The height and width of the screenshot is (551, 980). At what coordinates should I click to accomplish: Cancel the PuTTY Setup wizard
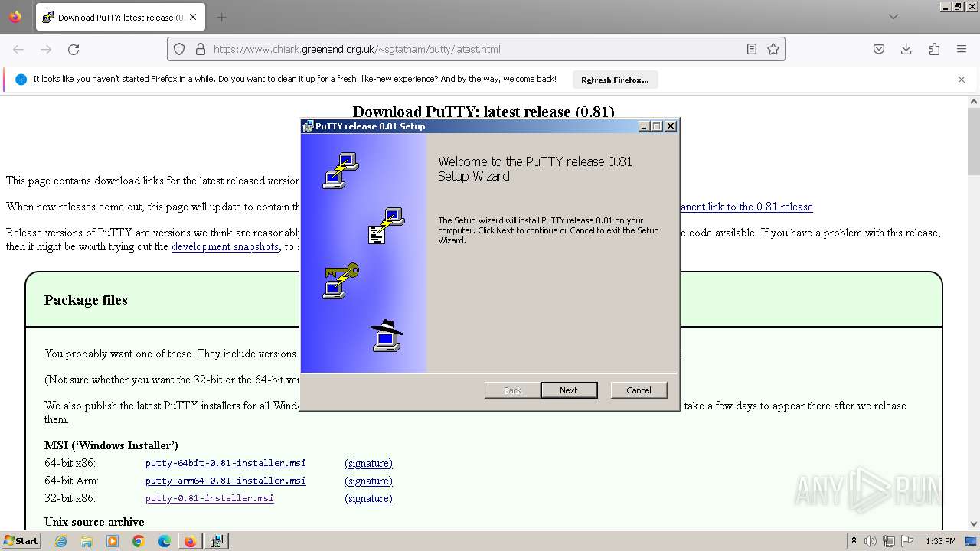639,390
